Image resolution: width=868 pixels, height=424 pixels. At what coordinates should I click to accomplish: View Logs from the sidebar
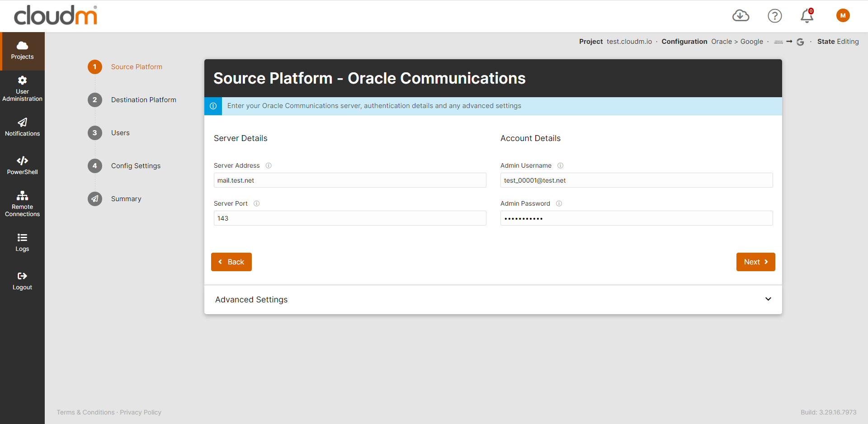22,242
